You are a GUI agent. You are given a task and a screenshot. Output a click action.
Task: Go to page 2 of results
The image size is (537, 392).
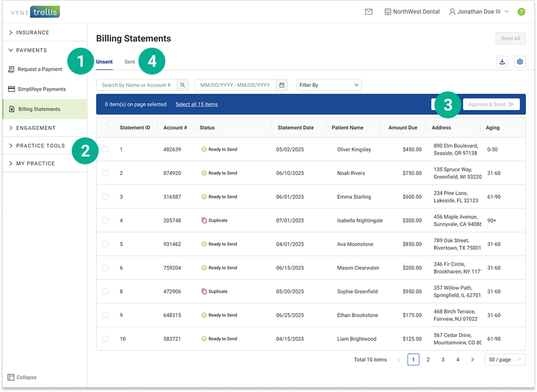click(x=428, y=359)
